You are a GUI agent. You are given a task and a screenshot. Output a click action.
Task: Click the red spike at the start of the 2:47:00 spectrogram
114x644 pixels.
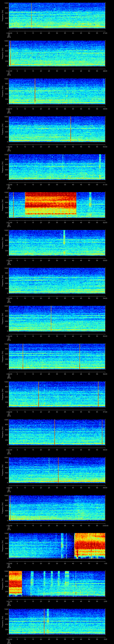tap(11, 53)
